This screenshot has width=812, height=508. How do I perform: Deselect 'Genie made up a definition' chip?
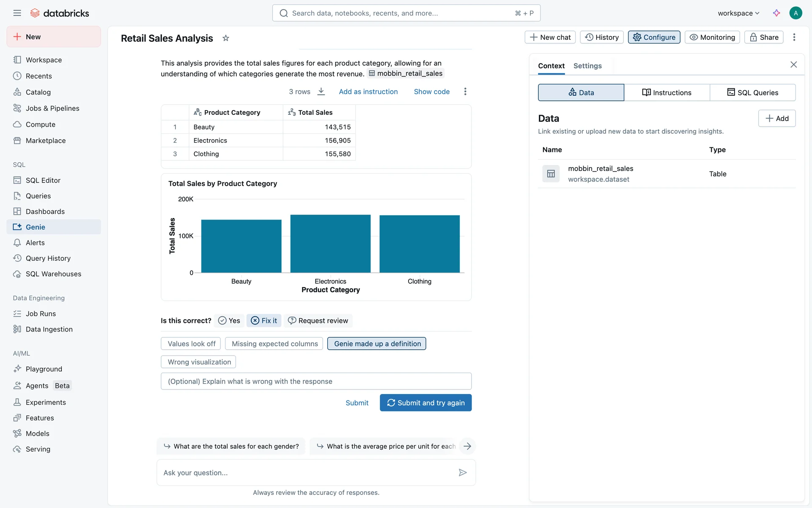coord(377,344)
